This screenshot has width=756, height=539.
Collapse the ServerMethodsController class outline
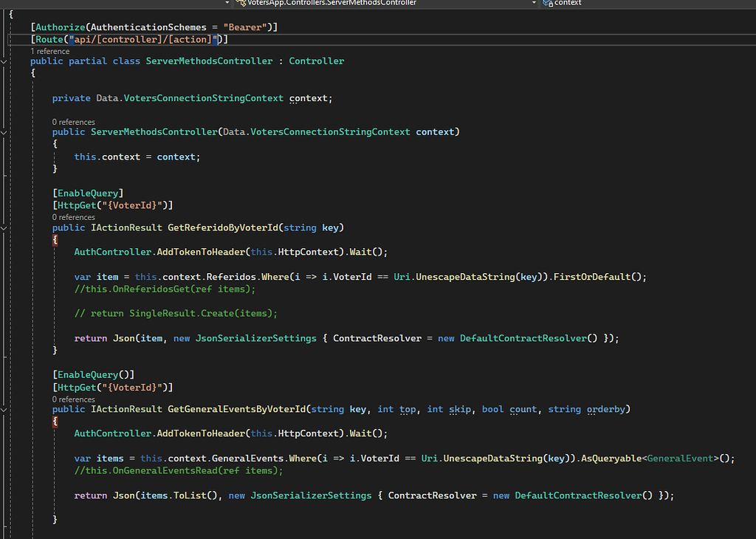(4, 62)
